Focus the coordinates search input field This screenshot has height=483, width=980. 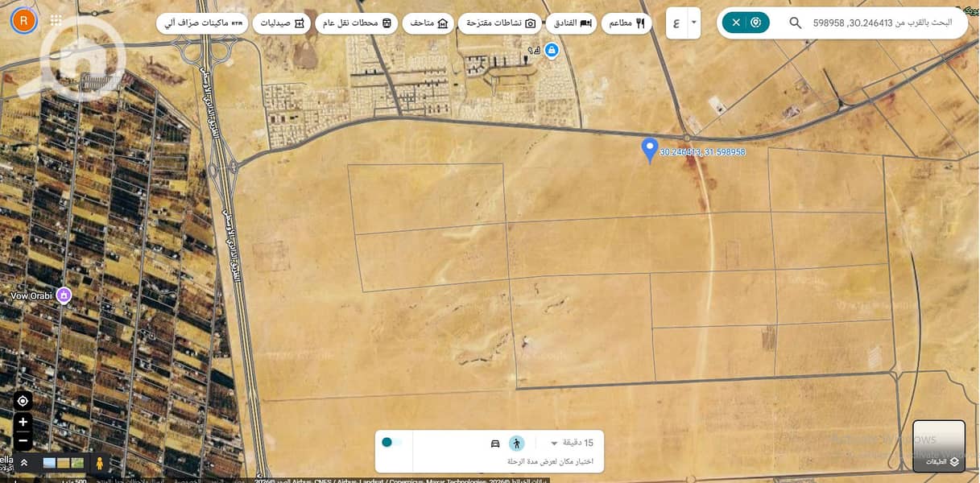click(x=883, y=23)
